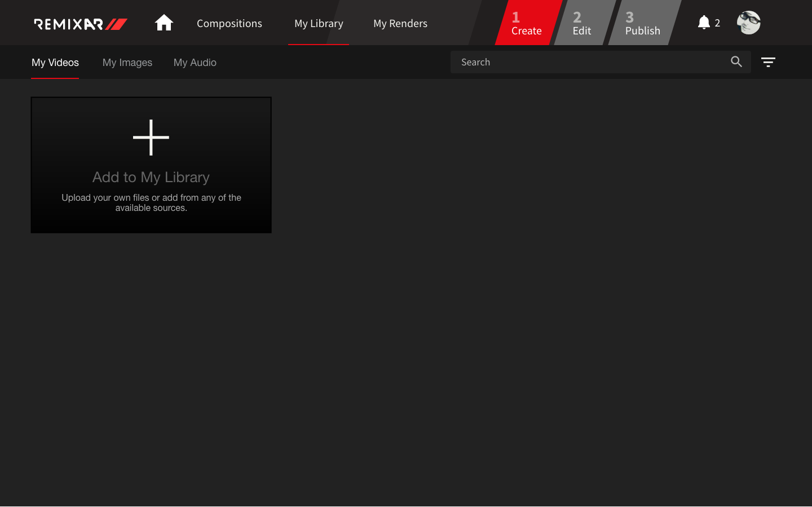The height and width of the screenshot is (507, 812).
Task: Open the notifications bell
Action: [704, 23]
